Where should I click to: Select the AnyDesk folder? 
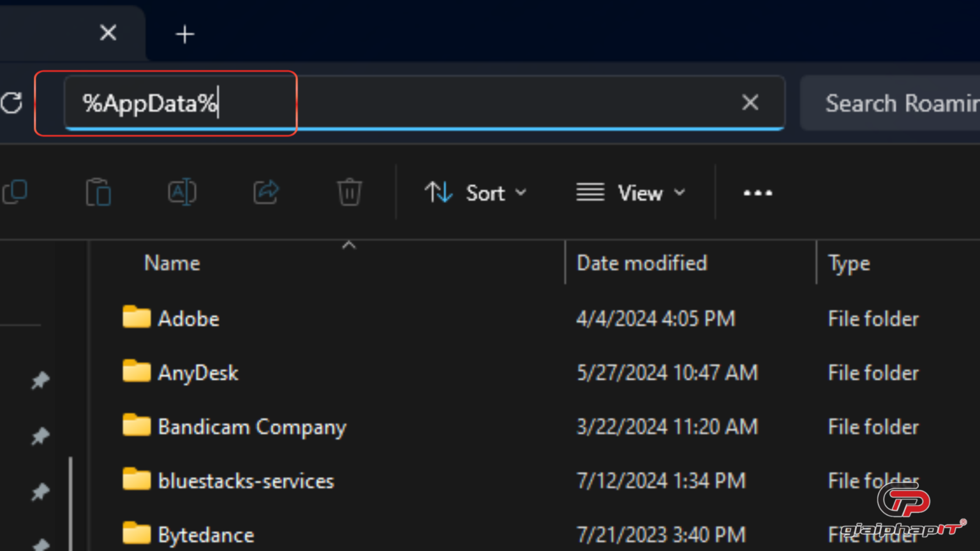coord(198,372)
